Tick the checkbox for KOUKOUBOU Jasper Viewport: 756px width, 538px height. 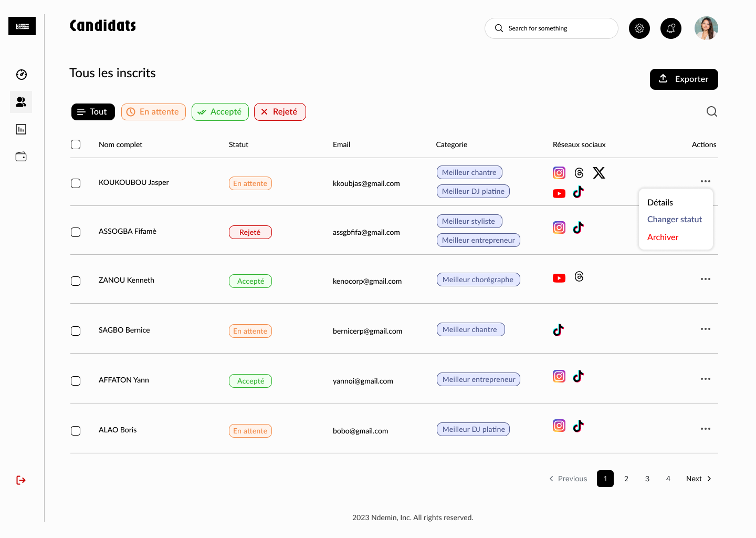coord(76,183)
